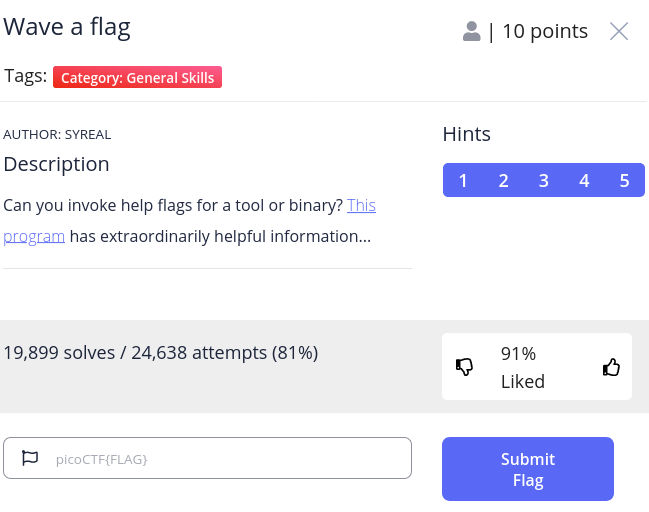Click the thumbs up like icon
This screenshot has height=512, width=649.
pos(611,367)
